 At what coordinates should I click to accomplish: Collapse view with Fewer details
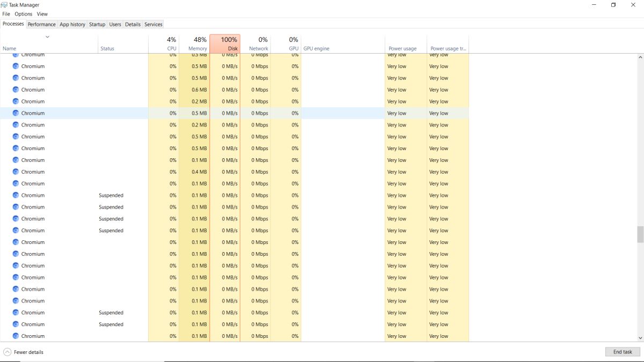click(x=24, y=352)
